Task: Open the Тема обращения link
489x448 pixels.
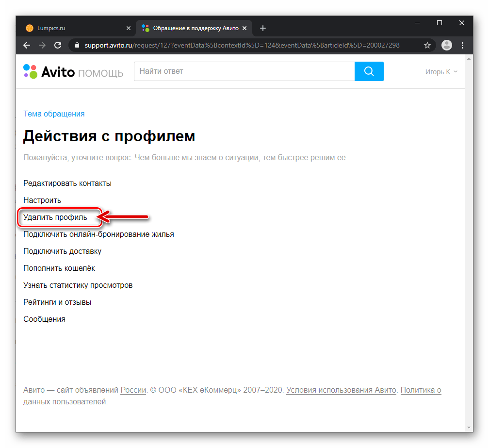Action: point(54,114)
